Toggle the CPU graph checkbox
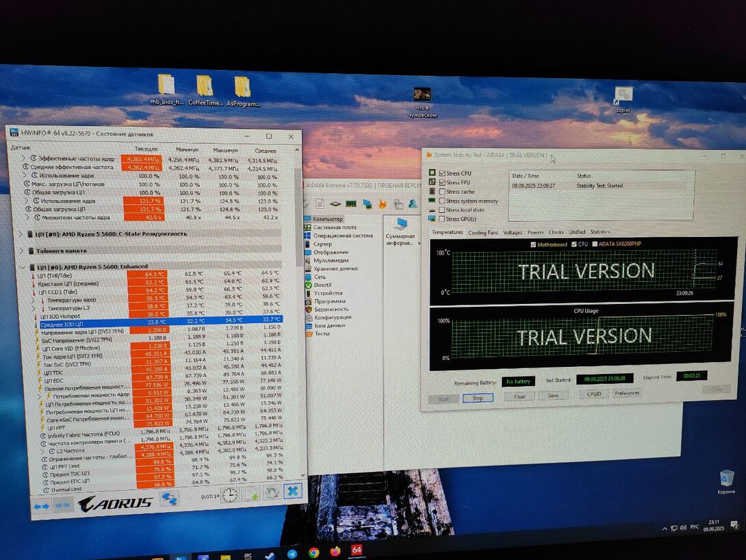This screenshot has height=560, width=746. (x=574, y=244)
